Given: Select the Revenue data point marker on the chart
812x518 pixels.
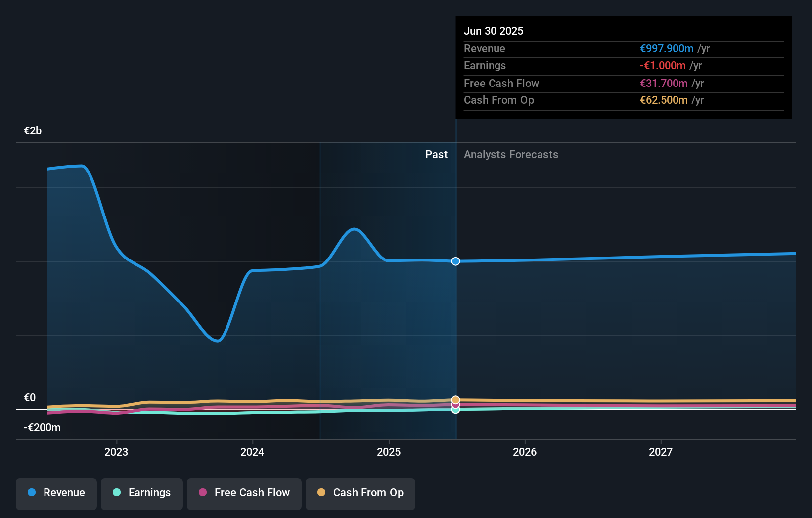Looking at the screenshot, I should pos(455,261).
